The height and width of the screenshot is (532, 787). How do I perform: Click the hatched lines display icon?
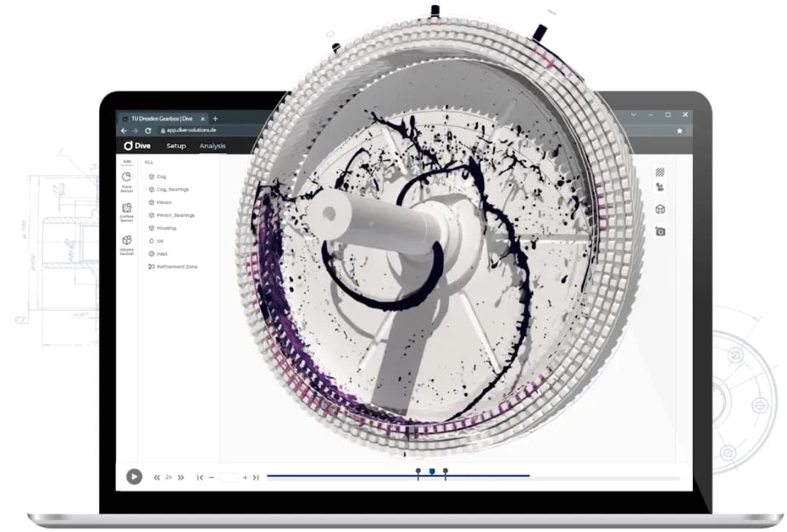pos(660,173)
